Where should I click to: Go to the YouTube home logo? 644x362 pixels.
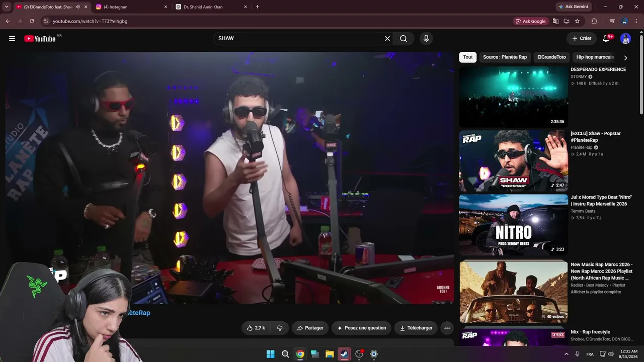point(40,39)
